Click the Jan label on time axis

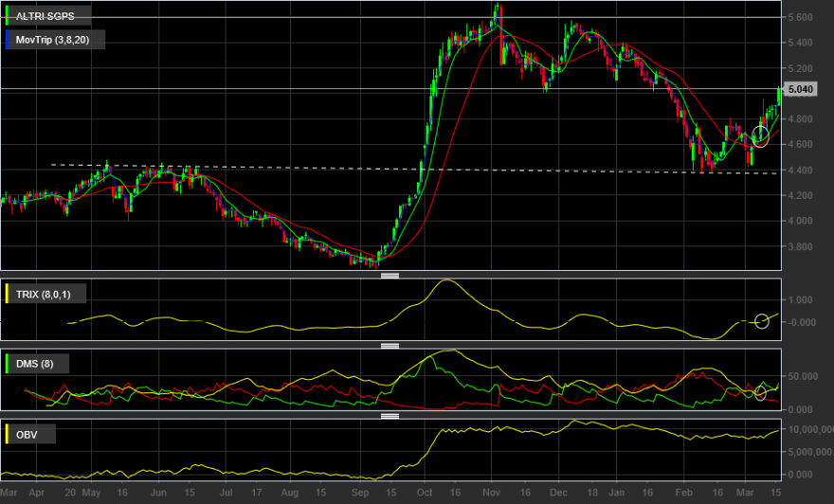[x=616, y=493]
